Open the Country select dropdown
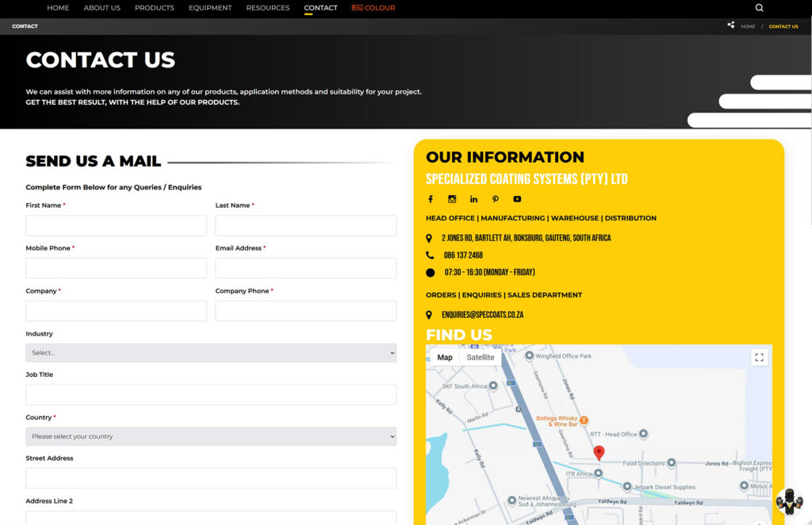 (x=211, y=436)
